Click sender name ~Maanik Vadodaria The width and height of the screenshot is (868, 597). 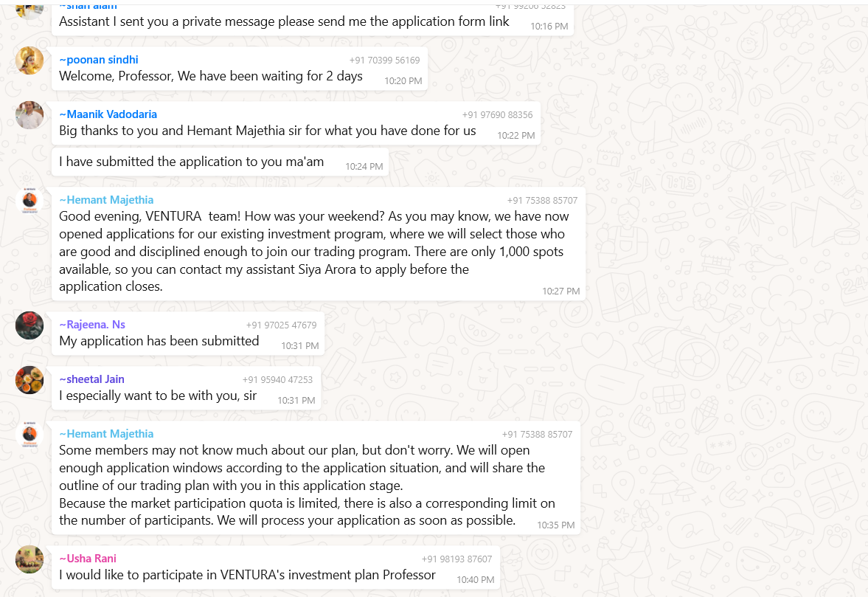(x=108, y=114)
